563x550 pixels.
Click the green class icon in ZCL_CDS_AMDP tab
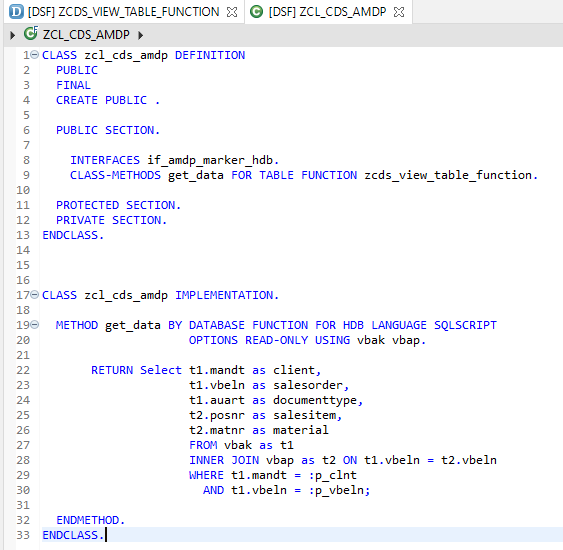coord(256,12)
